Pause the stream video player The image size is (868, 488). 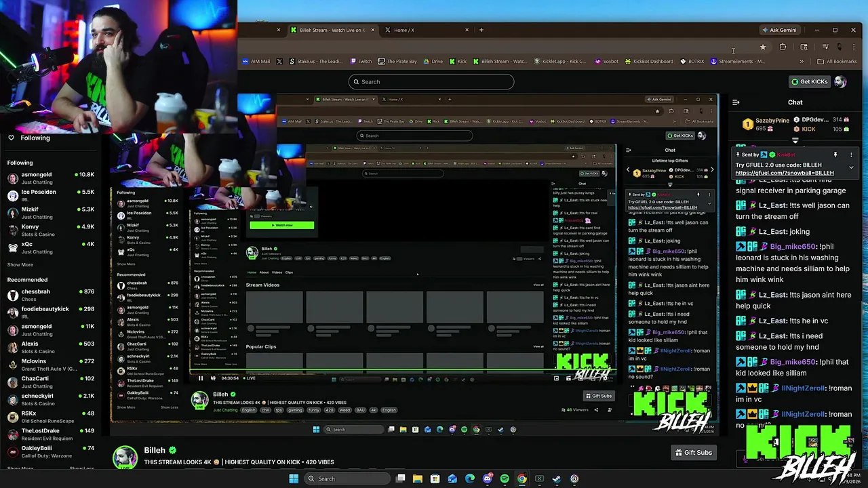[x=200, y=378]
